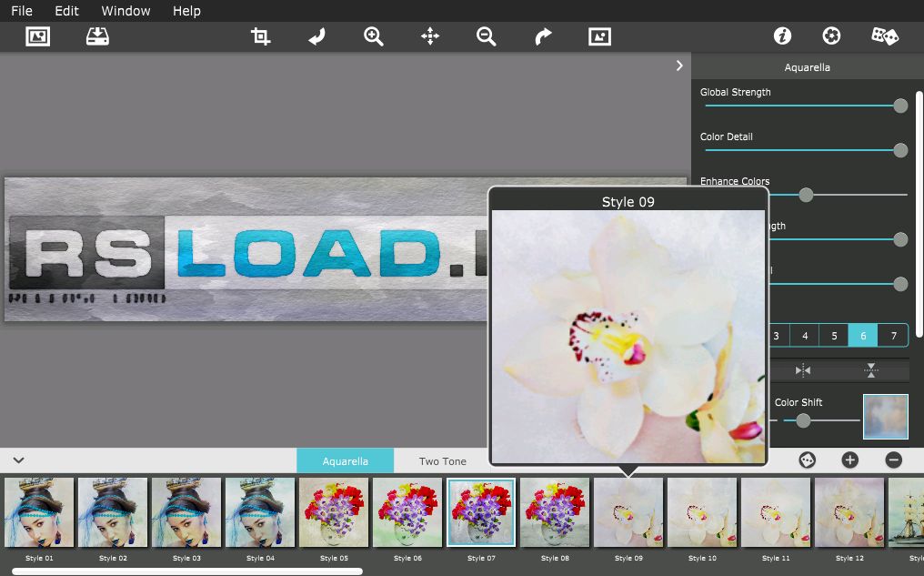
Task: Open the File menu
Action: tap(22, 11)
